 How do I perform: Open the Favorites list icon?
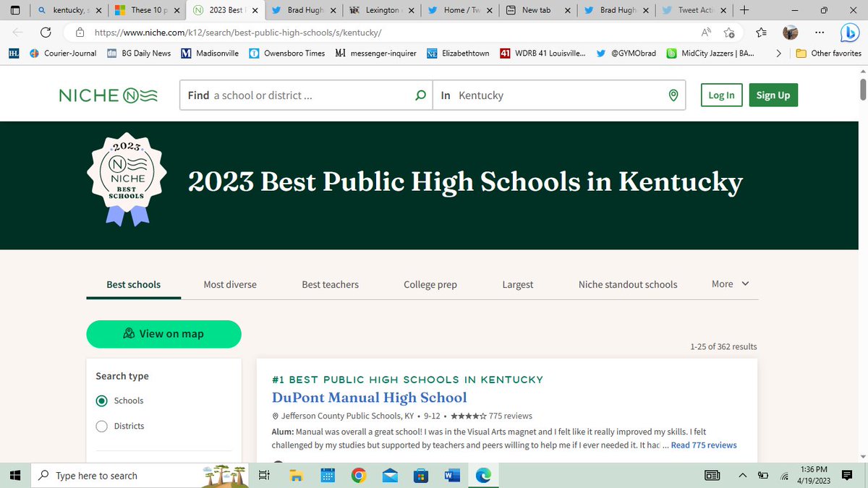click(761, 33)
